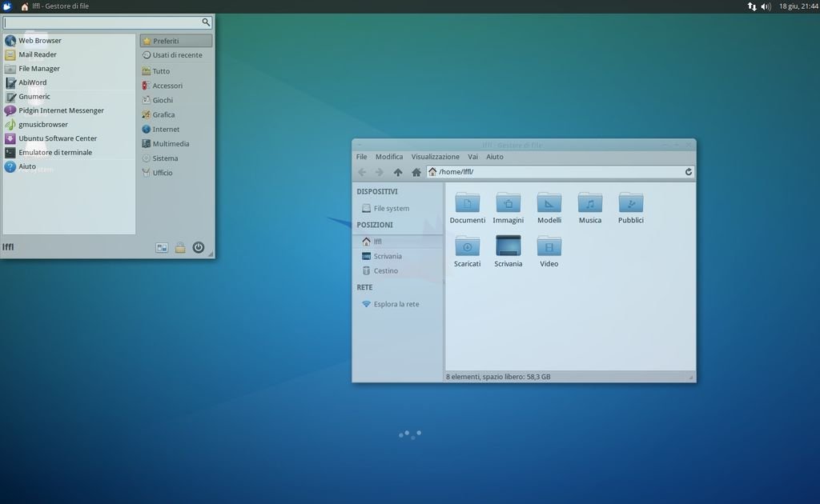Open the Visualizzazione menu
This screenshot has height=504, width=820.
point(435,157)
